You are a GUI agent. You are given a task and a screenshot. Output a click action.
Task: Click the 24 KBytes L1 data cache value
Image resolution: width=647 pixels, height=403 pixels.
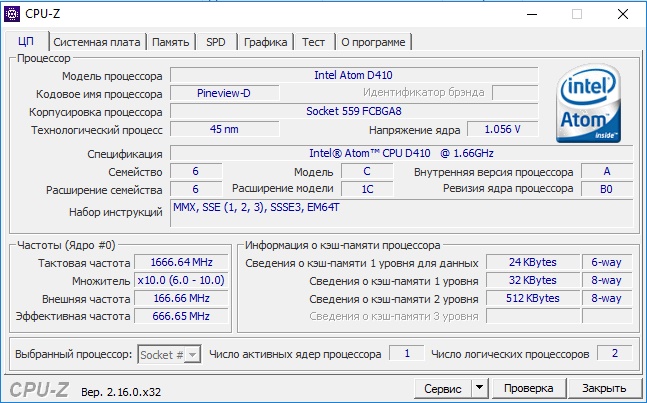point(533,262)
